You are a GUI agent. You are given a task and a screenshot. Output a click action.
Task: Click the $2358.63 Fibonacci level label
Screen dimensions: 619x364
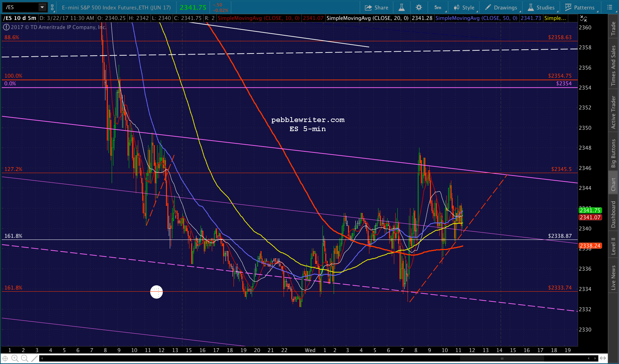coord(560,37)
